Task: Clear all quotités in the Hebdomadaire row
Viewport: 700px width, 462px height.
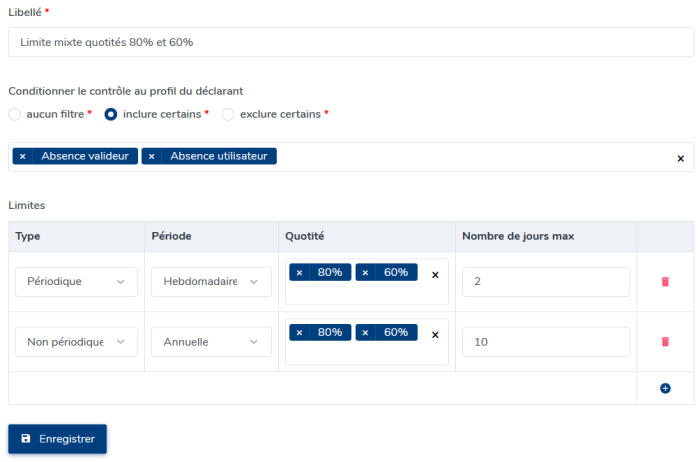Action: (435, 275)
